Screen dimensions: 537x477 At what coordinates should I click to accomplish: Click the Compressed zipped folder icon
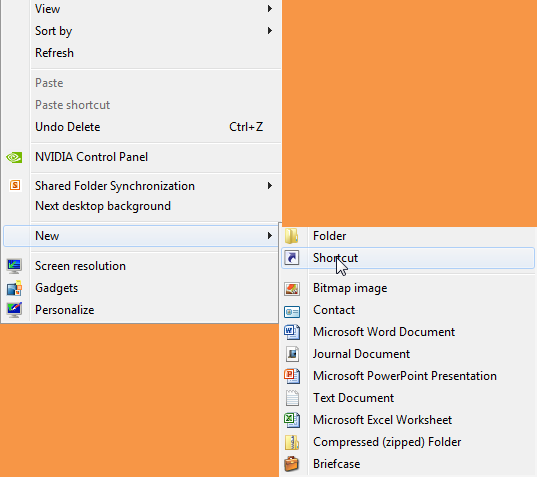pos(292,442)
